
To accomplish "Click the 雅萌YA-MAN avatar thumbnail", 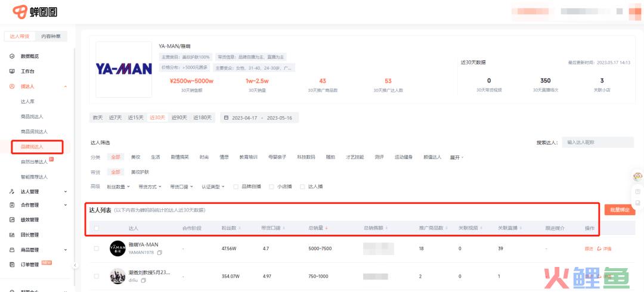I will [117, 248].
